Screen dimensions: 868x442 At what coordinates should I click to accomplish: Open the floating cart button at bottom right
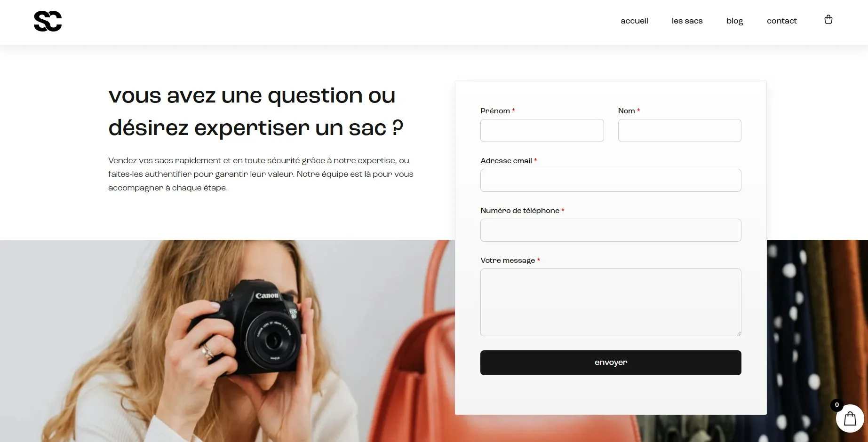[x=850, y=418]
